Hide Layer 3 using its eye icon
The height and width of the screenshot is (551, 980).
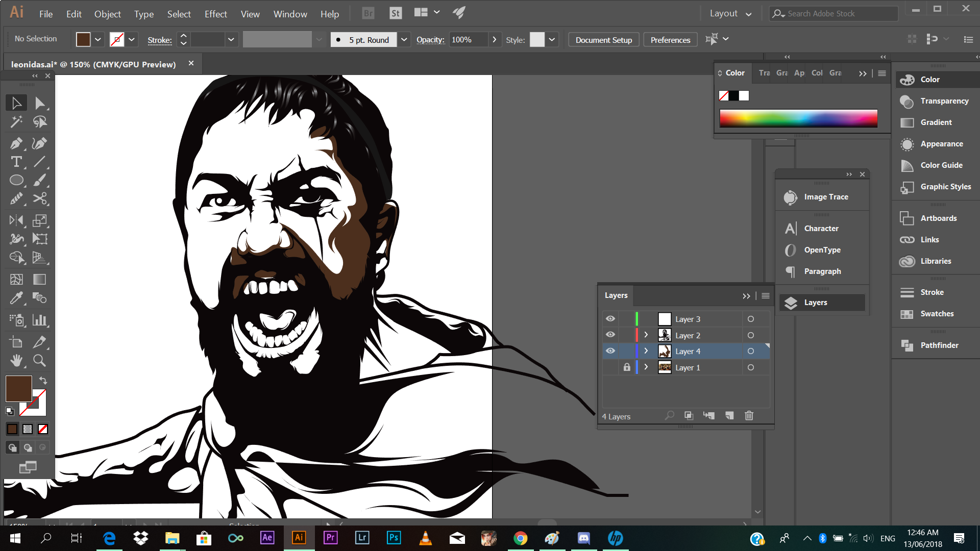[610, 319]
